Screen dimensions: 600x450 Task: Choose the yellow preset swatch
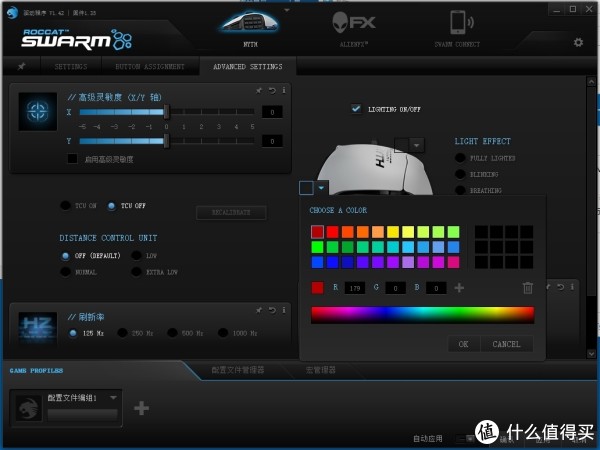tap(393, 232)
